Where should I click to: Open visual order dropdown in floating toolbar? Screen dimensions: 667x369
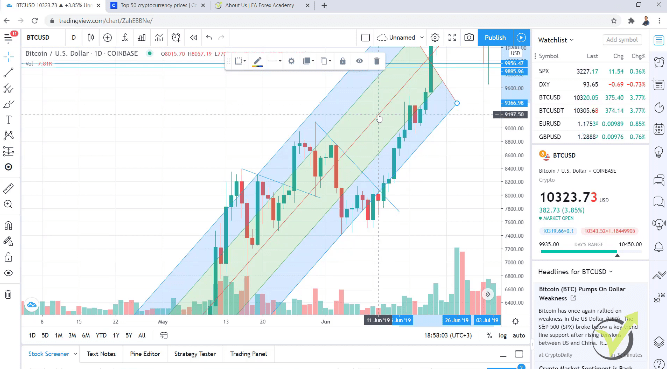pyautogui.click(x=308, y=61)
